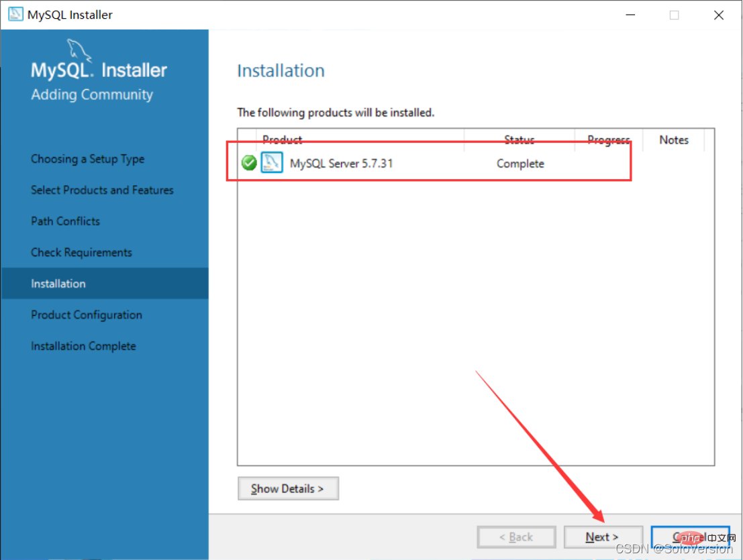Open the Check Requirements step
This screenshot has width=743, height=560.
click(x=81, y=253)
